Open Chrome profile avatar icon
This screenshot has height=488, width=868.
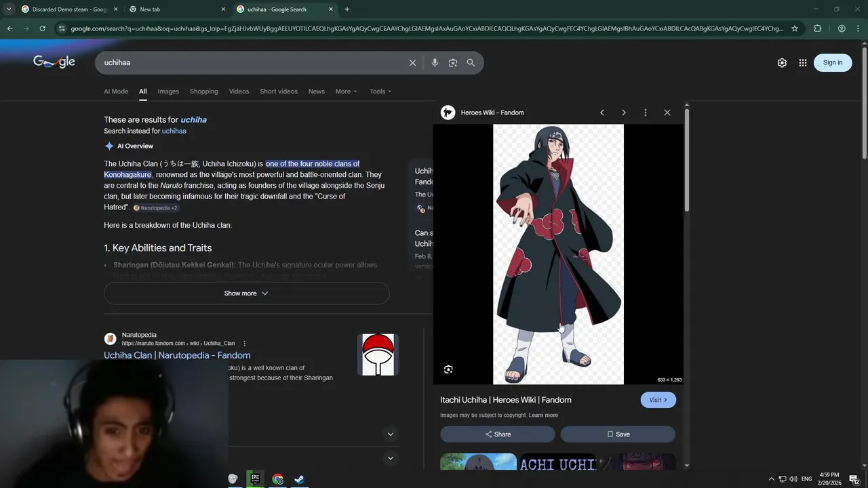pyautogui.click(x=842, y=28)
